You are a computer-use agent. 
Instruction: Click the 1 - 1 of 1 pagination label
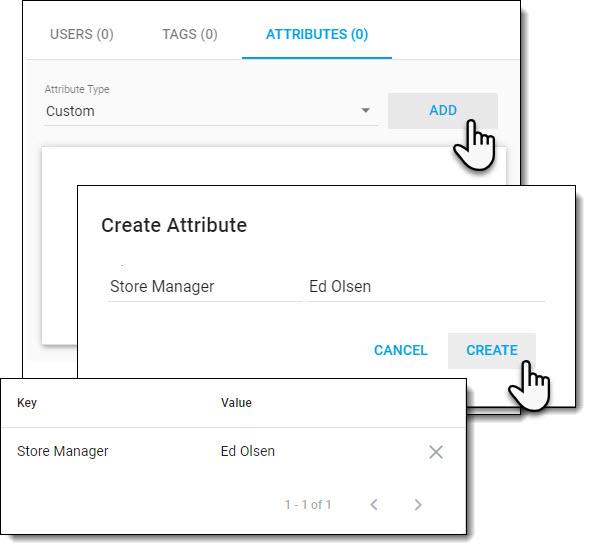308,504
